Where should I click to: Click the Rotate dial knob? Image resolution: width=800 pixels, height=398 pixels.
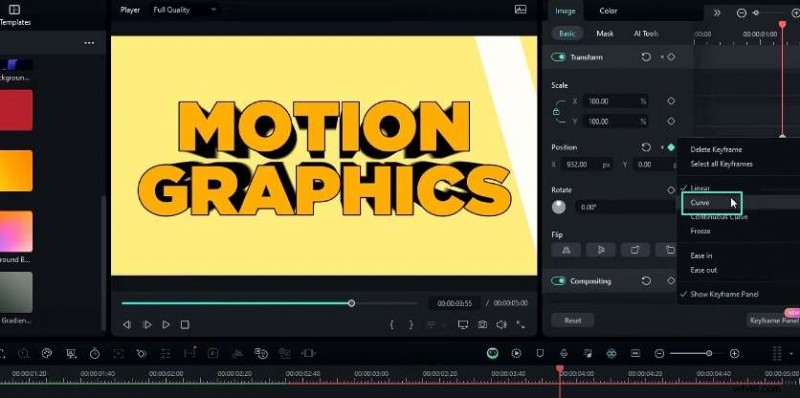[x=559, y=207]
